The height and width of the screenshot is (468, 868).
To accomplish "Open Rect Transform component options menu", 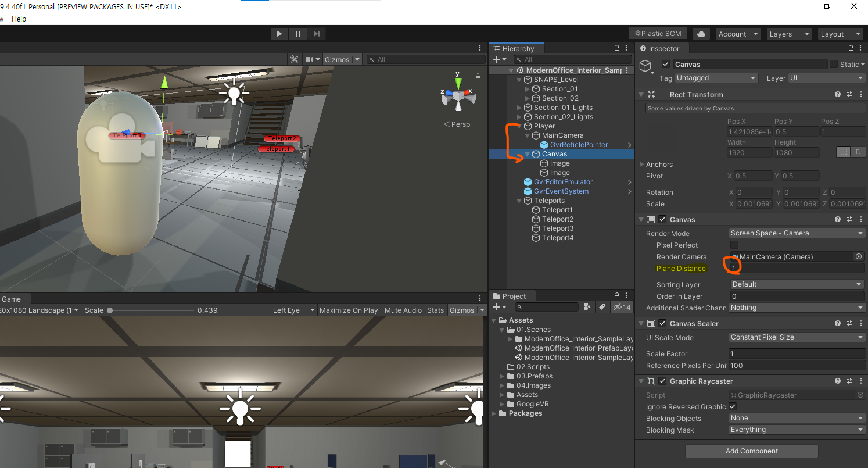I will [x=860, y=94].
